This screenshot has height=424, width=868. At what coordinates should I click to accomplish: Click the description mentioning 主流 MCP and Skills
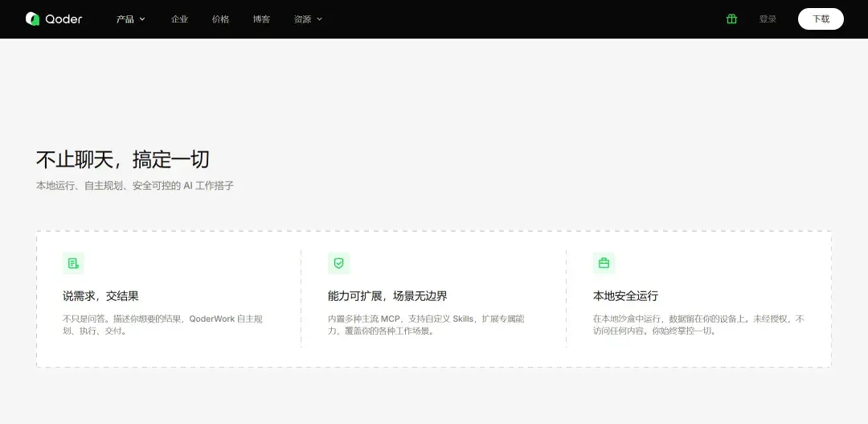[426, 325]
